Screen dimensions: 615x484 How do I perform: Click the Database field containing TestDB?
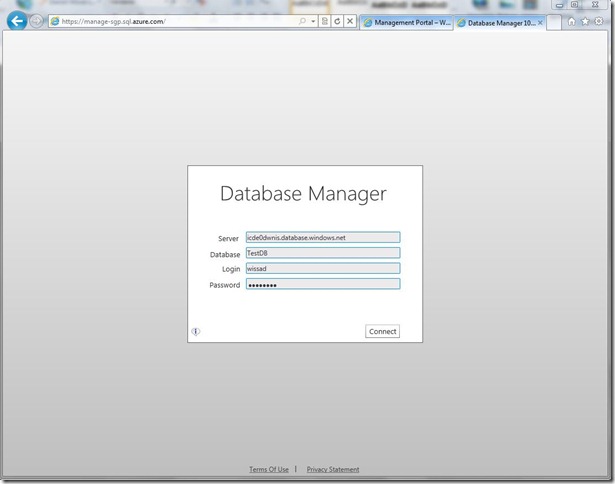pos(323,253)
